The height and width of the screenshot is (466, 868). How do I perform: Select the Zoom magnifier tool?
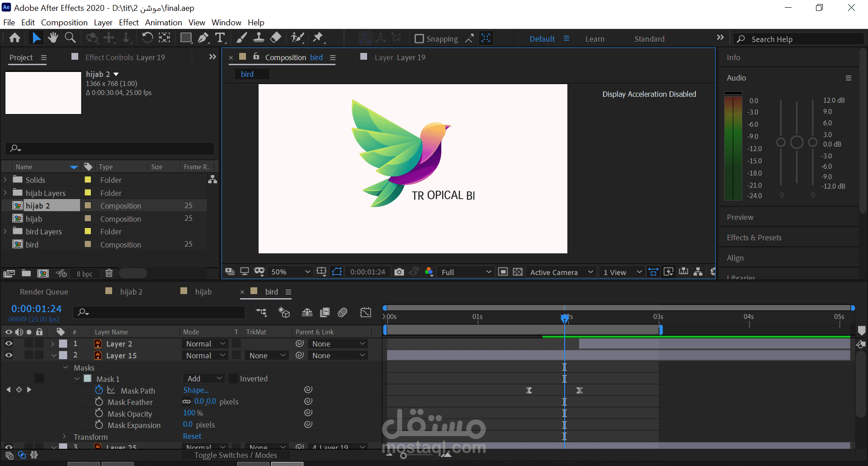pyautogui.click(x=70, y=38)
